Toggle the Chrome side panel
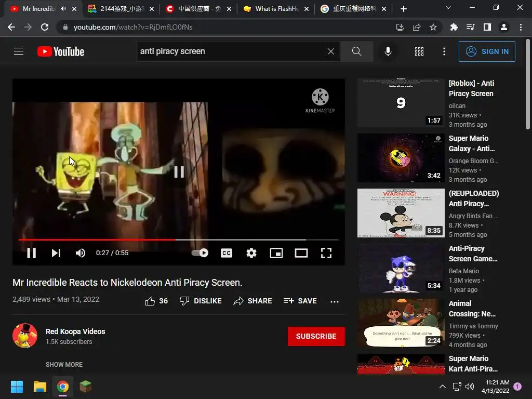532x399 pixels. coord(487,27)
